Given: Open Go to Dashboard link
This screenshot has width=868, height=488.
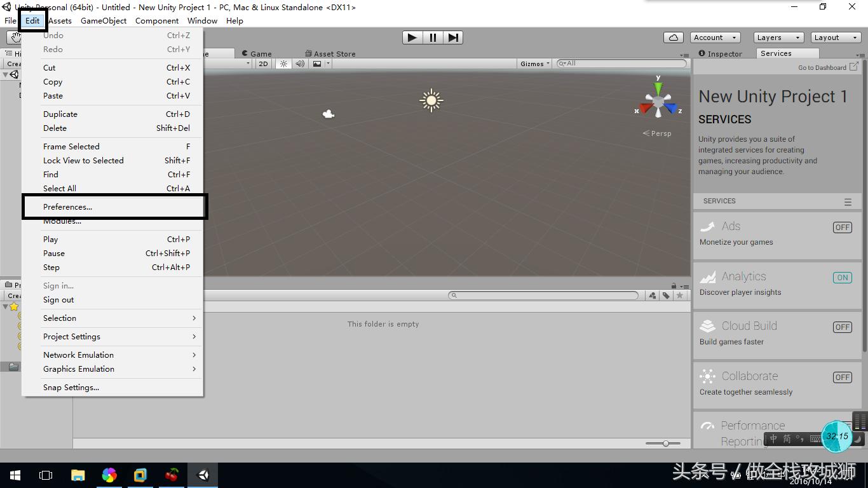Looking at the screenshot, I should (824, 67).
